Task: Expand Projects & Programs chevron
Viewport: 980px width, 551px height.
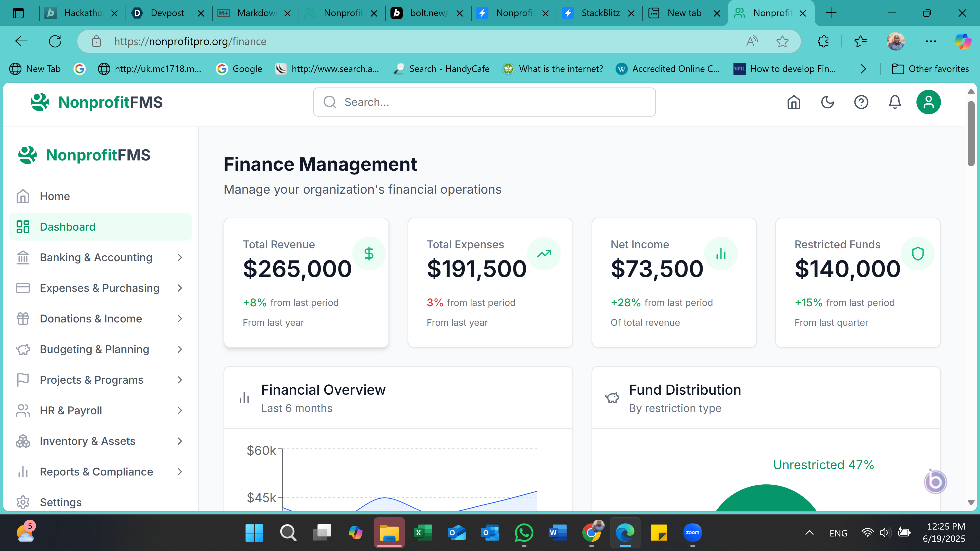Action: (180, 380)
